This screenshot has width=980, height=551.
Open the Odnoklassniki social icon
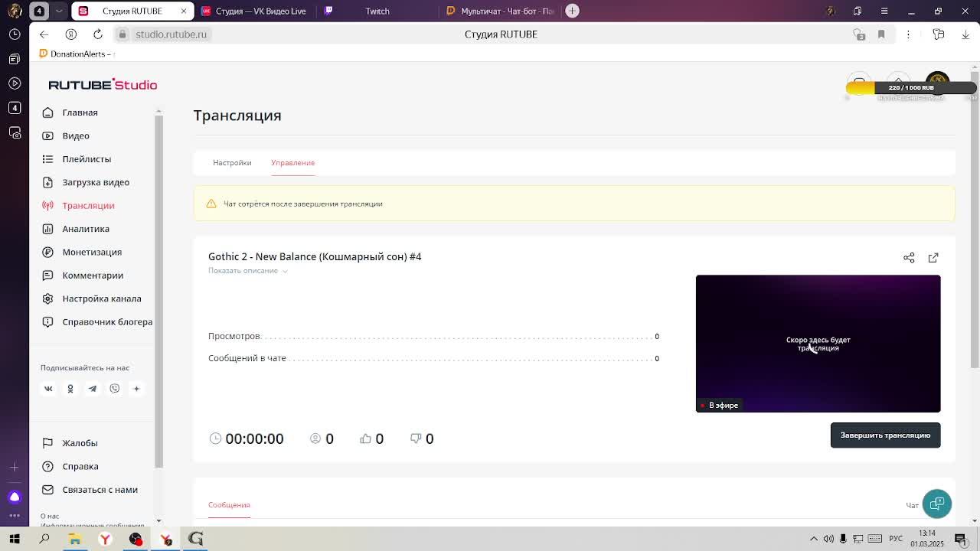click(x=70, y=389)
